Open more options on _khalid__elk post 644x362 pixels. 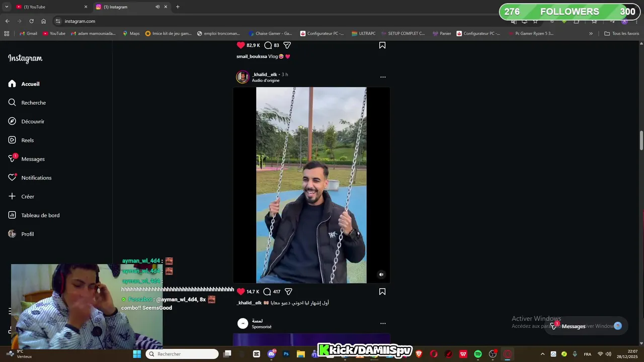coord(383,77)
